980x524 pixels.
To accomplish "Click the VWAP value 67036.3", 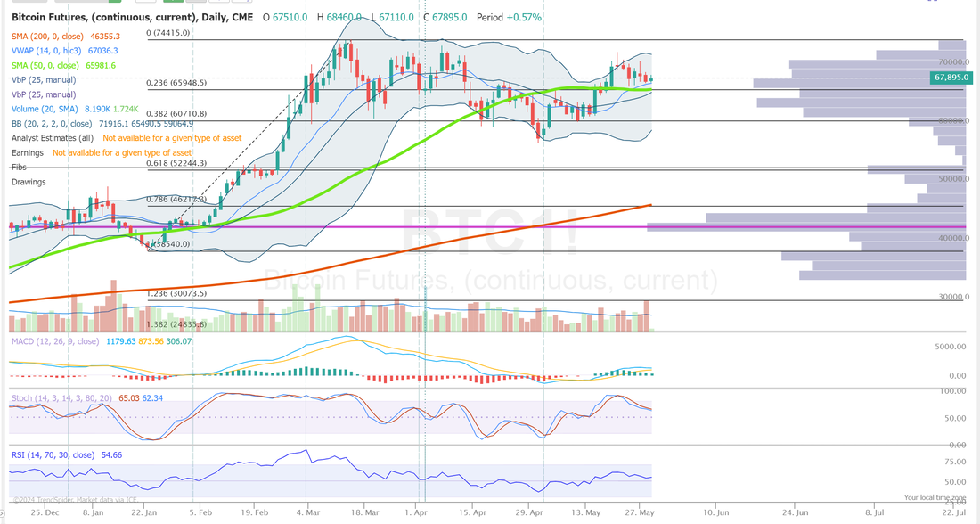I will 102,51.
